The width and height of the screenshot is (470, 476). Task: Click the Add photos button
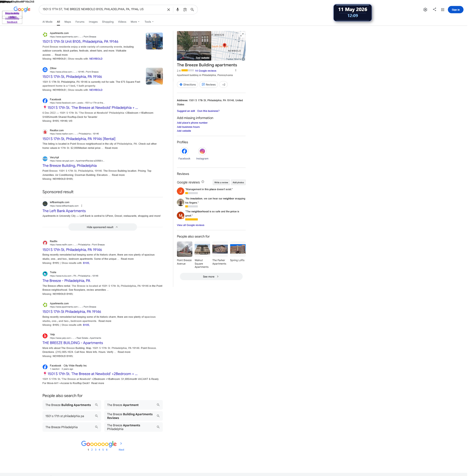238,183
